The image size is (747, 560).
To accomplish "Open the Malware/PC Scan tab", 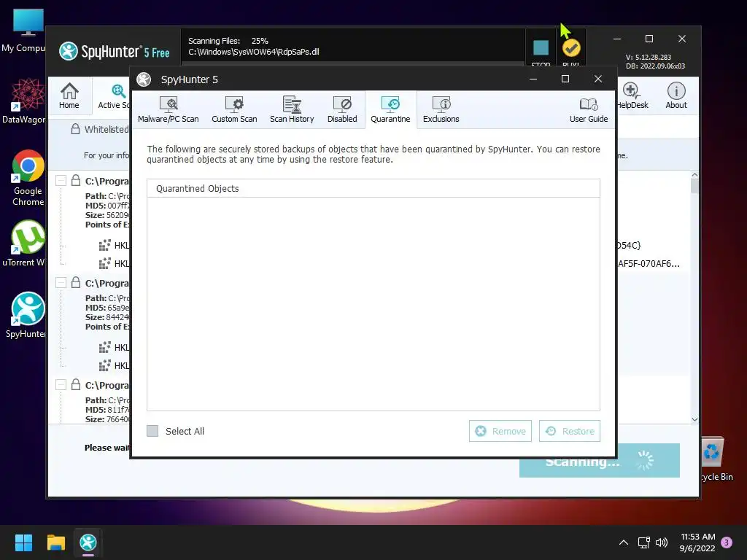I will coord(169,109).
